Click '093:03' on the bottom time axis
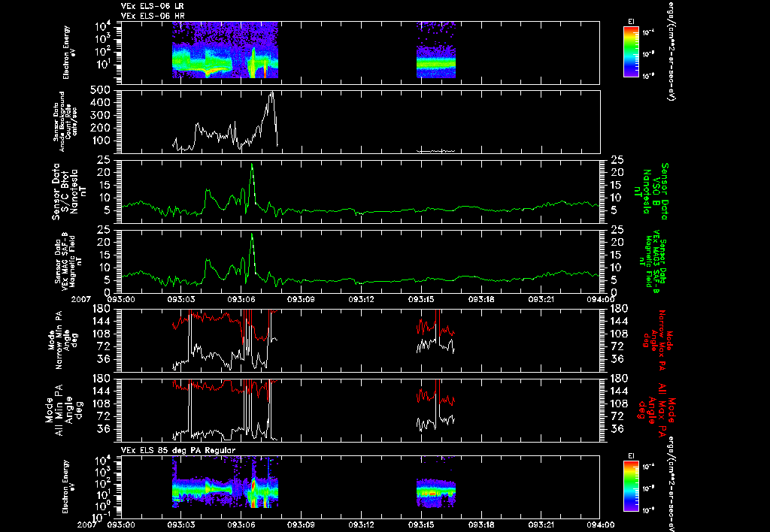Screen dimensions: 770x532 181,524
